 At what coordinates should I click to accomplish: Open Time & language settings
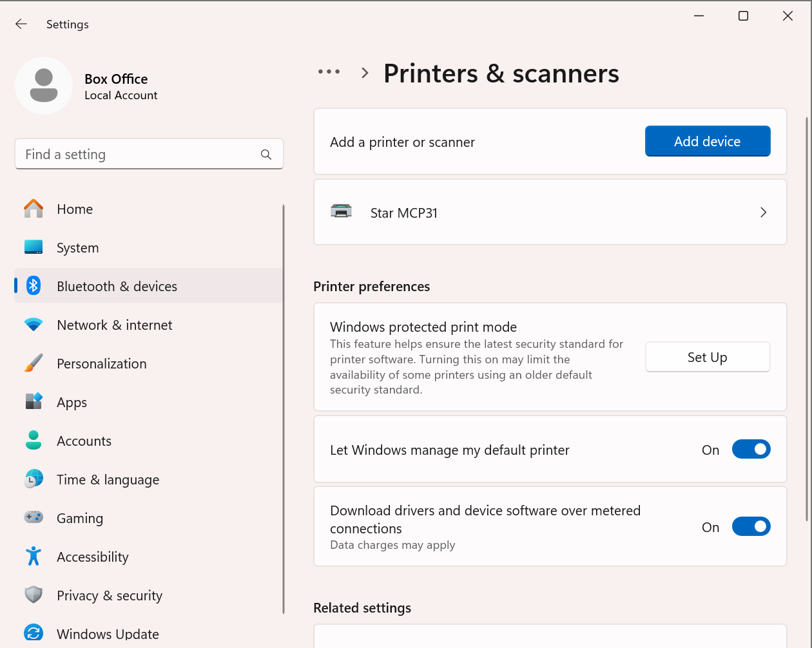coord(148,480)
